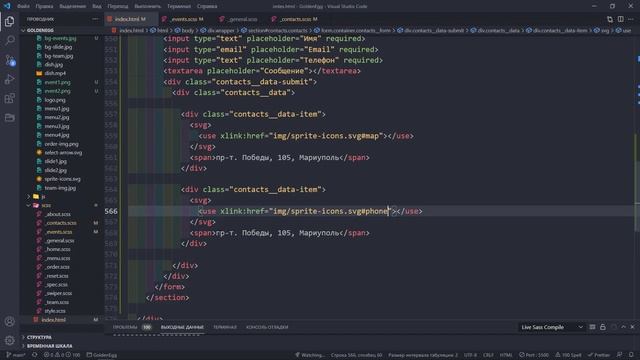The image size is (640, 360).
Task: Open the Terminal (Терминал) menu
Action: click(179, 6)
